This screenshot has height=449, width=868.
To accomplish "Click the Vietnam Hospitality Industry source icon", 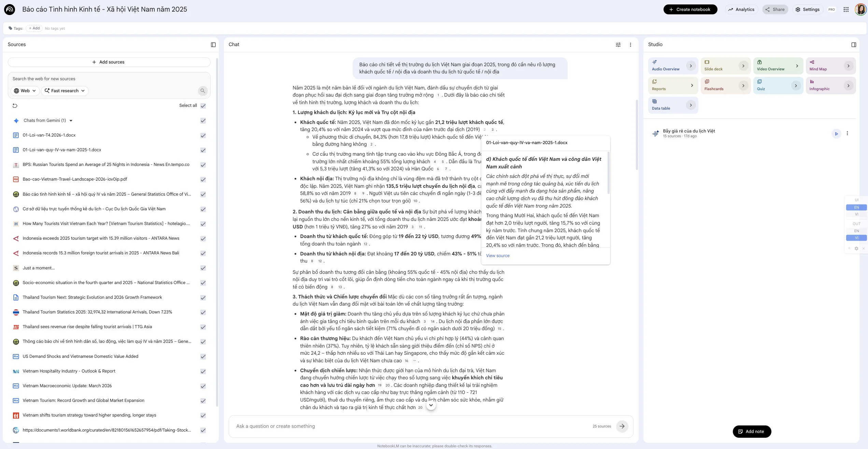I will [16, 371].
